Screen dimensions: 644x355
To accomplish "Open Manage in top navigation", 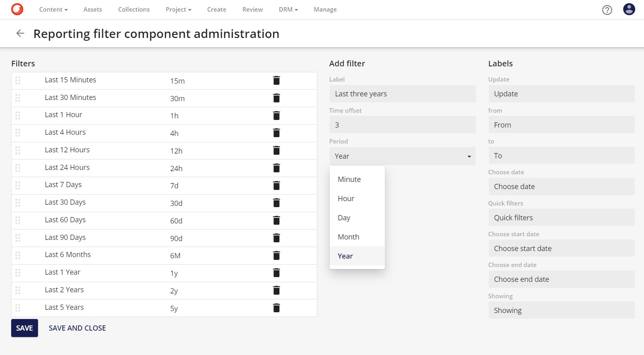I will tap(325, 10).
